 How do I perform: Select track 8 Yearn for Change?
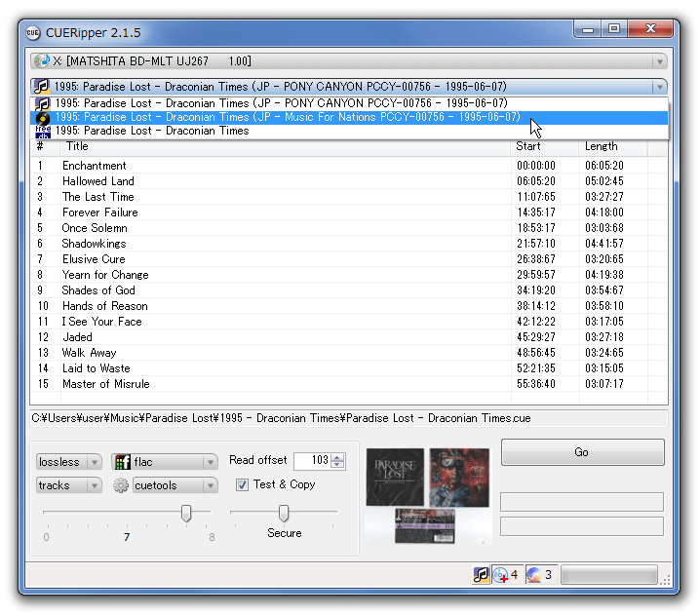349,275
